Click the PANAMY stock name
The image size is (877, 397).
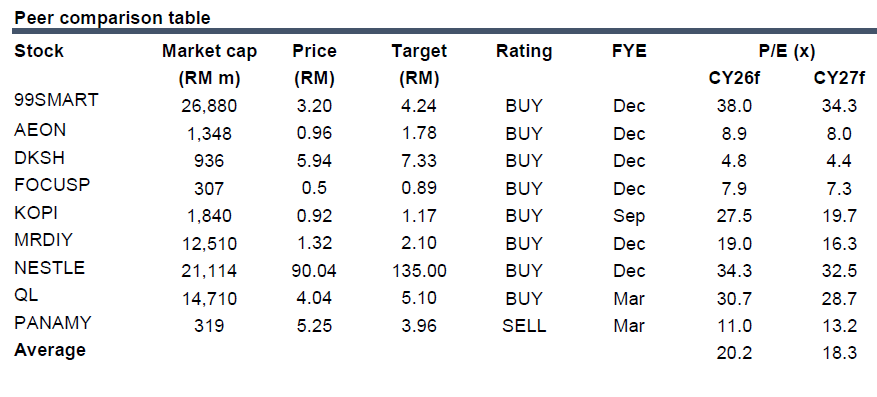pos(53,323)
